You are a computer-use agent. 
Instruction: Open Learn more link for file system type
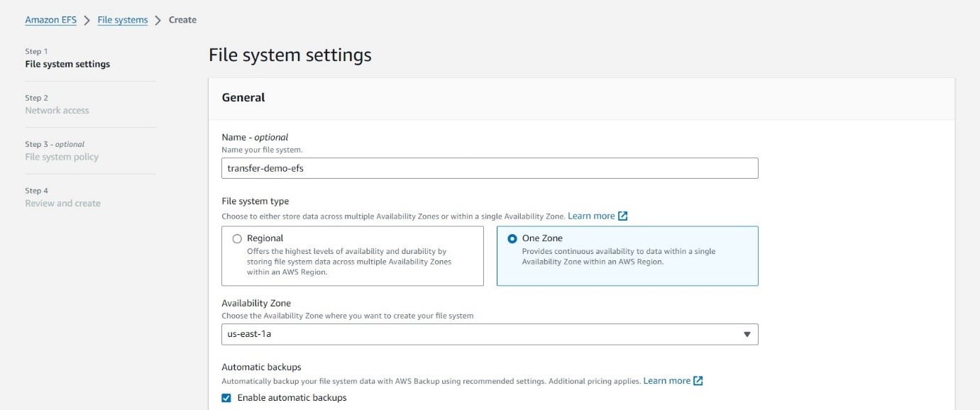pos(591,216)
